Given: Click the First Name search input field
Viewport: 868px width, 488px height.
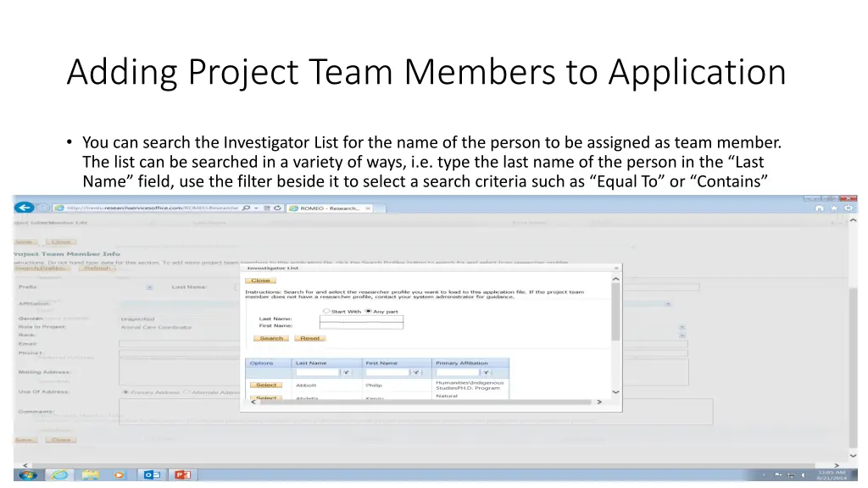Looking at the screenshot, I should tap(361, 326).
